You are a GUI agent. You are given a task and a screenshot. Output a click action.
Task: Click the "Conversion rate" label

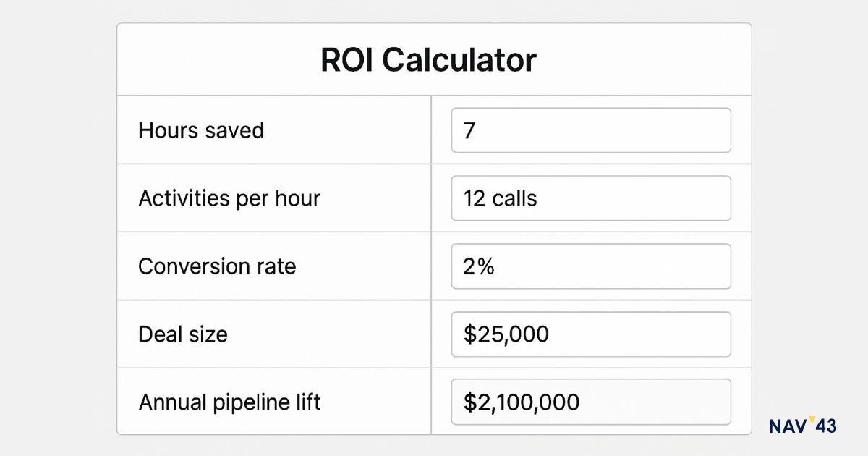point(217,266)
